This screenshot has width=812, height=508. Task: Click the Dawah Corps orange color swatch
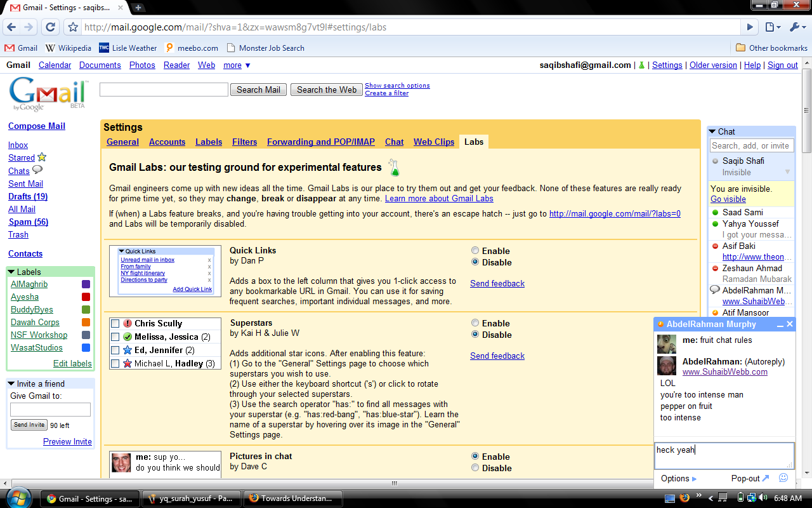coord(86,322)
